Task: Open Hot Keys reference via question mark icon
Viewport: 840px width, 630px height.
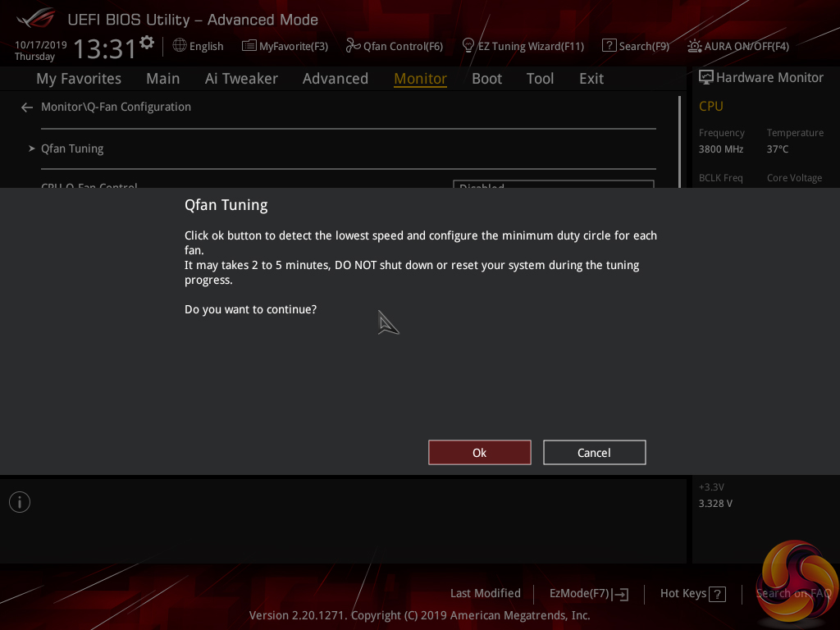Action: pos(715,593)
